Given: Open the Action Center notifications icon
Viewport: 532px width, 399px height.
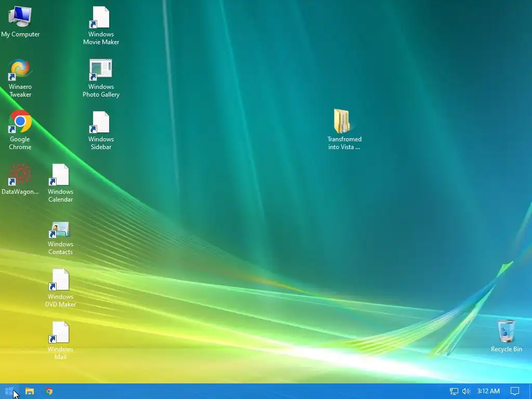Looking at the screenshot, I should coord(515,391).
